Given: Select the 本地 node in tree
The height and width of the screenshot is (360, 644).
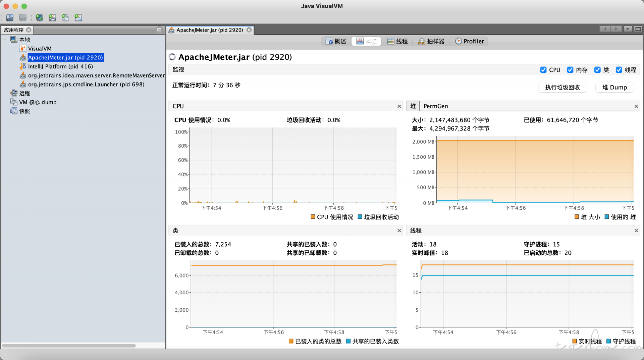Looking at the screenshot, I should pos(24,40).
